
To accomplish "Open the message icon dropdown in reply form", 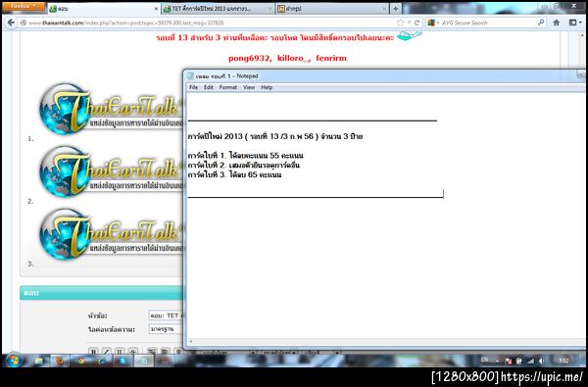I will (167, 329).
